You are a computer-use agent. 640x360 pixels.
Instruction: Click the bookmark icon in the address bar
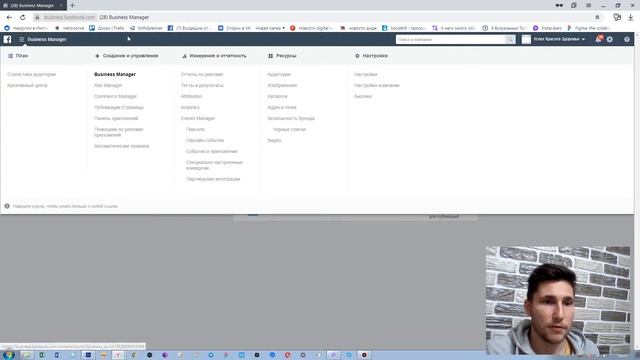pos(597,17)
